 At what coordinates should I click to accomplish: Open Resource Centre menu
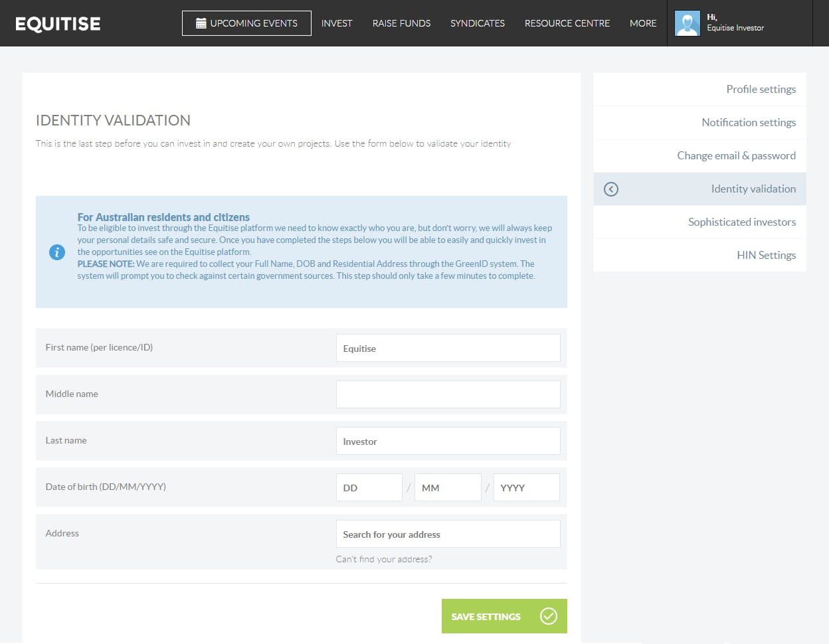(x=567, y=23)
